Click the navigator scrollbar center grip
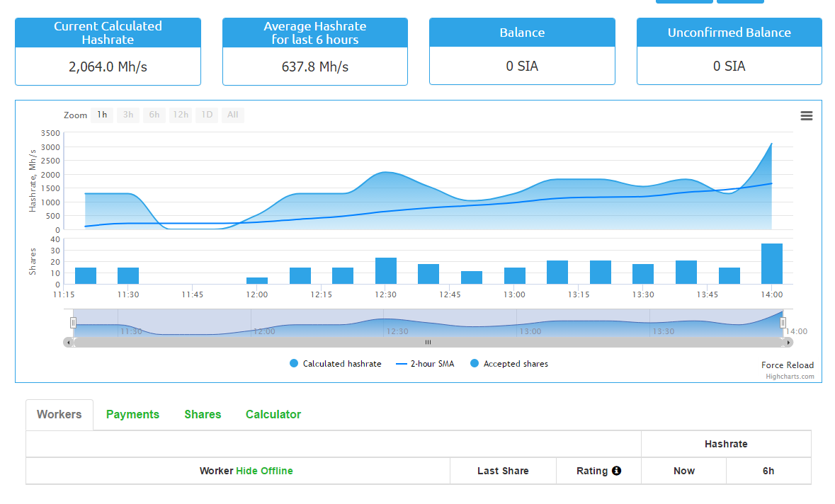Viewport: 835px width, 504px height. click(428, 343)
